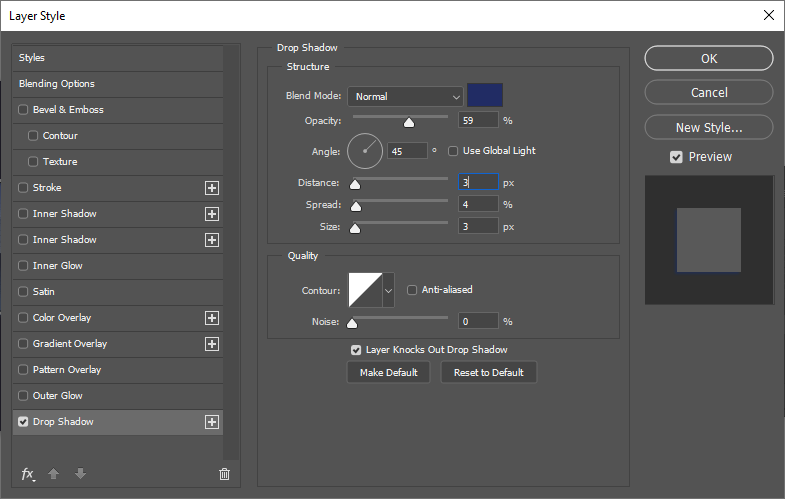This screenshot has height=499, width=785.
Task: Click the New Style... button
Action: 708,127
